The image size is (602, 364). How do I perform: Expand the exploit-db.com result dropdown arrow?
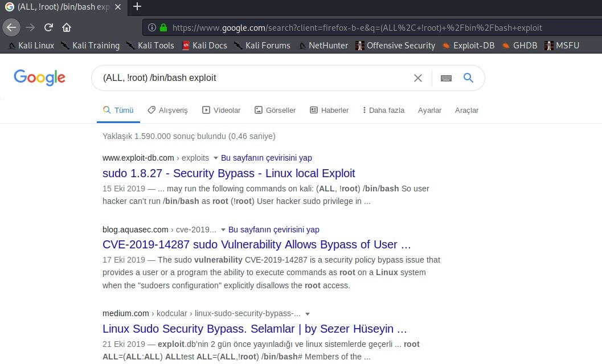pos(215,158)
